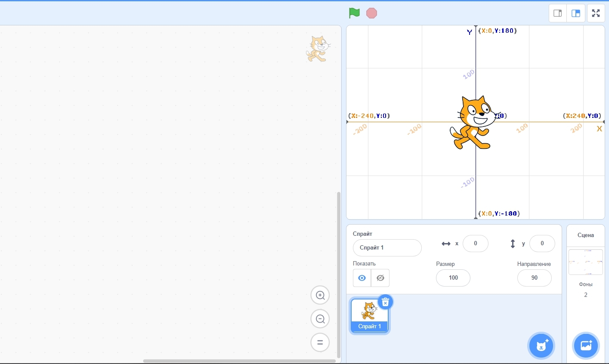Select the stage backdrop thumbnail under Сцена

[x=586, y=262]
